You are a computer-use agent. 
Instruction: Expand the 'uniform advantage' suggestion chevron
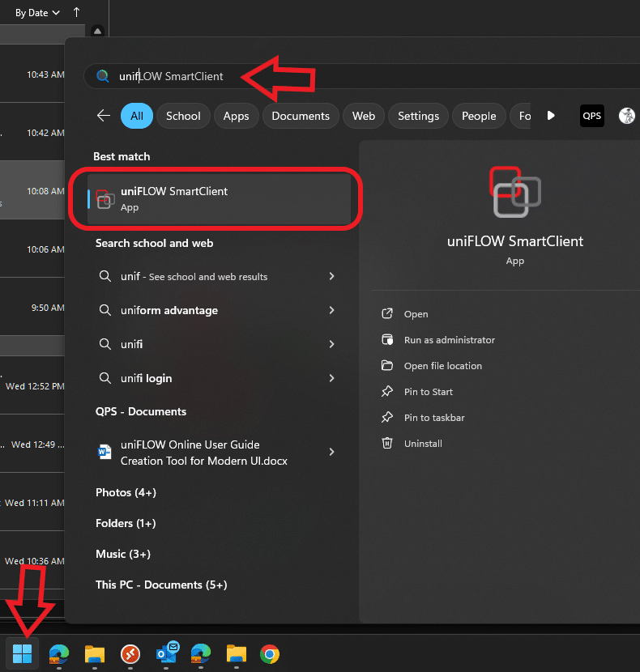331,310
